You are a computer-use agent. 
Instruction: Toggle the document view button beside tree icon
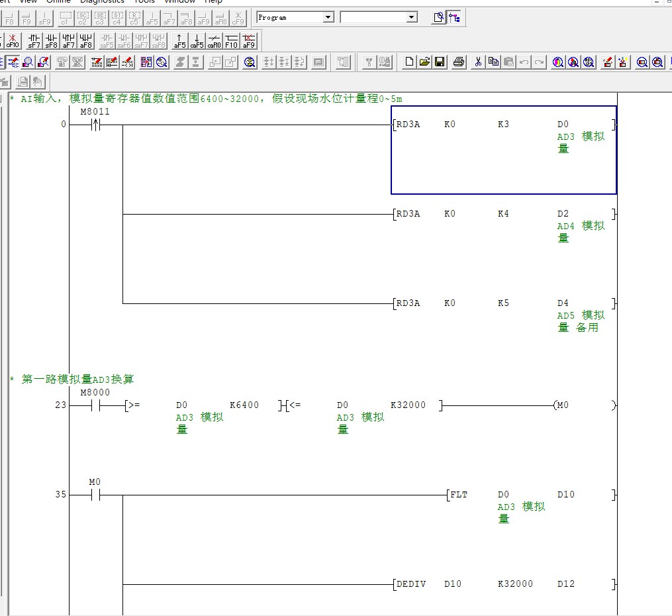point(438,18)
